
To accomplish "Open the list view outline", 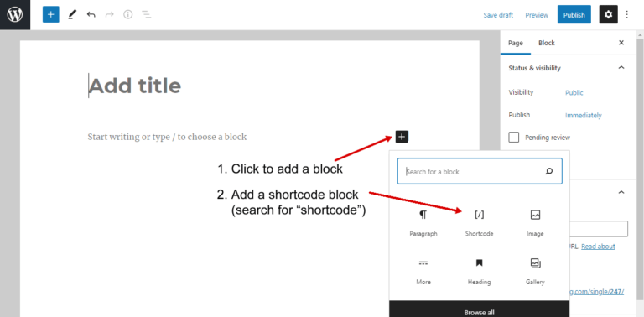I will click(147, 15).
